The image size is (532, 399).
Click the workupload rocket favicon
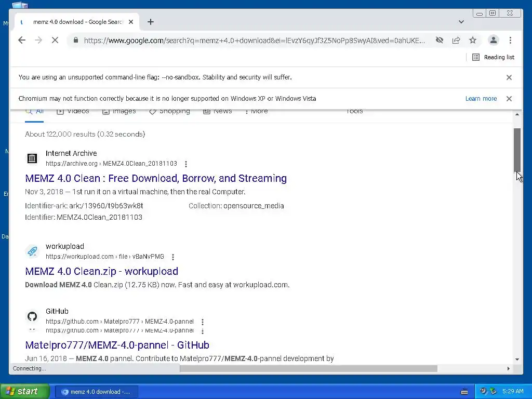[x=32, y=251]
